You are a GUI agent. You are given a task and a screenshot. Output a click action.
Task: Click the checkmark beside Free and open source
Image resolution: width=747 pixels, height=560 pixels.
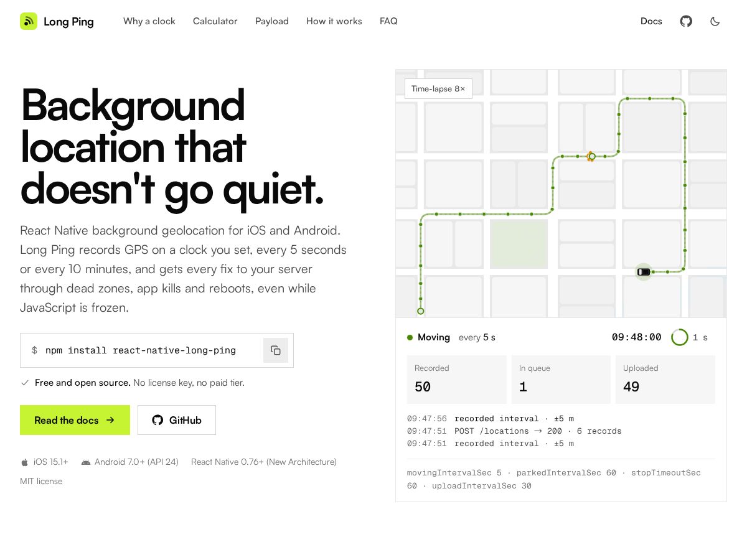click(25, 383)
